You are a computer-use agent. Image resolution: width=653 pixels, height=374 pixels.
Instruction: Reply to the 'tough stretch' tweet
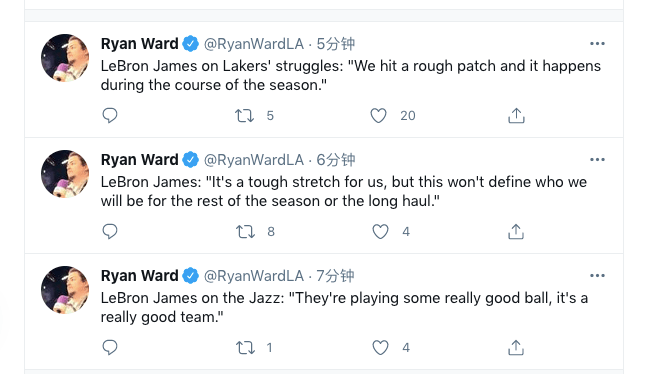pos(110,232)
